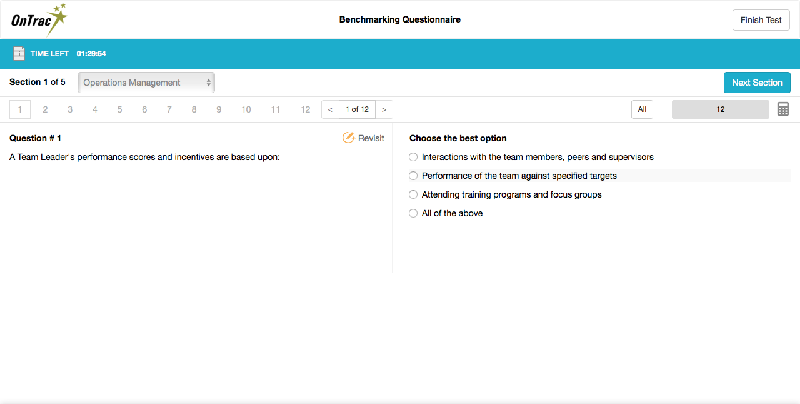Choose 'Attending training programs' radio button
The height and width of the screenshot is (404, 800).
click(413, 194)
